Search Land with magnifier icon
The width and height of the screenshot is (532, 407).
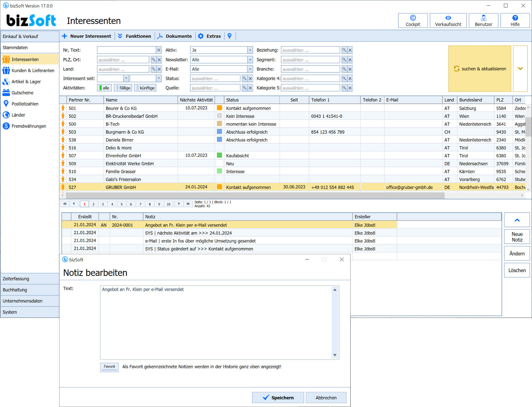153,69
